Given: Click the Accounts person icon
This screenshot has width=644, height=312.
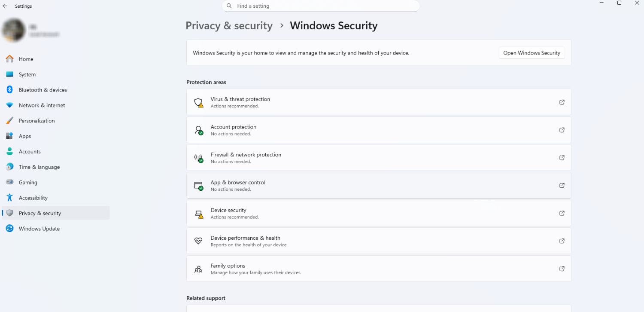Looking at the screenshot, I should click(9, 152).
